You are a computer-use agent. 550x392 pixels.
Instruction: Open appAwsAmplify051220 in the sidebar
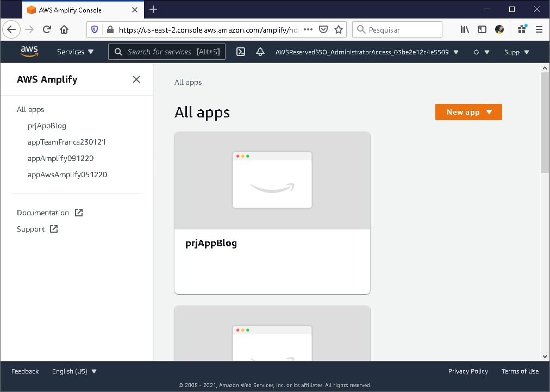tap(67, 175)
